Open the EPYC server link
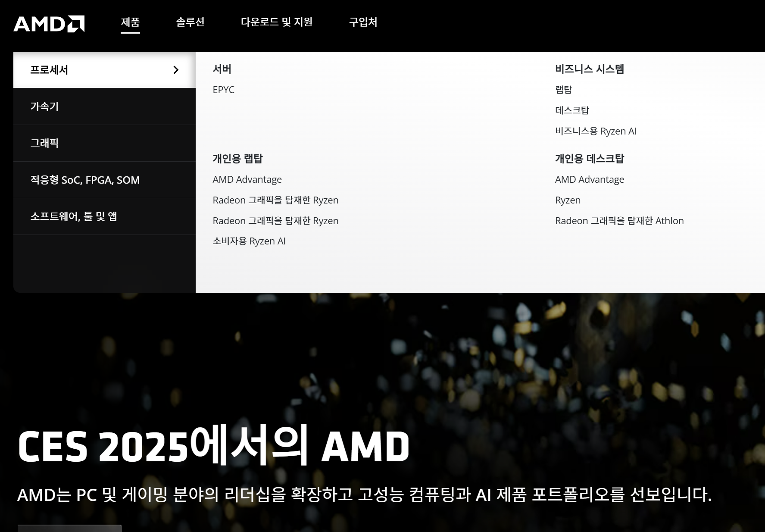The height and width of the screenshot is (532, 765). [224, 90]
